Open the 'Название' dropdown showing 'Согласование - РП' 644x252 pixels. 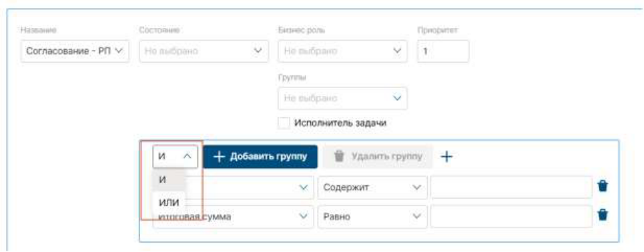point(75,51)
